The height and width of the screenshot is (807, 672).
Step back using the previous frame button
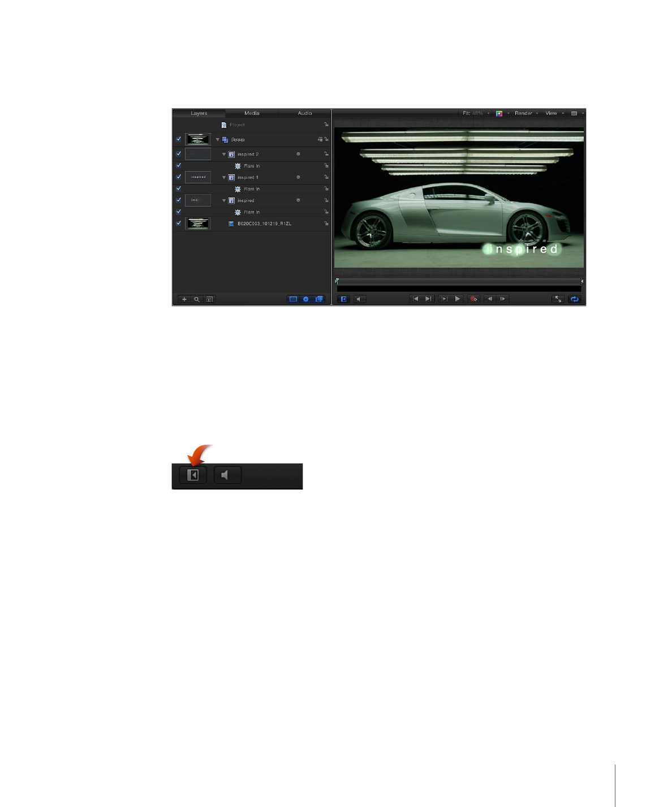pyautogui.click(x=490, y=299)
